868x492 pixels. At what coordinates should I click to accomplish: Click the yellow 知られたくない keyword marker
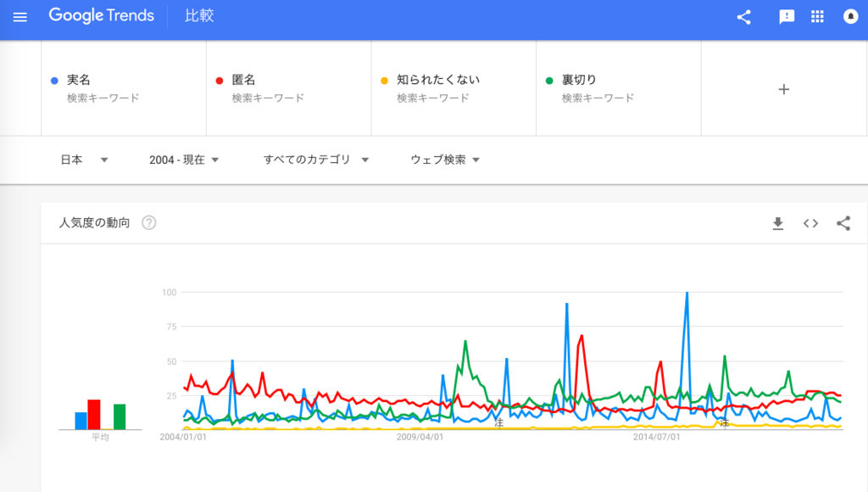tap(385, 79)
